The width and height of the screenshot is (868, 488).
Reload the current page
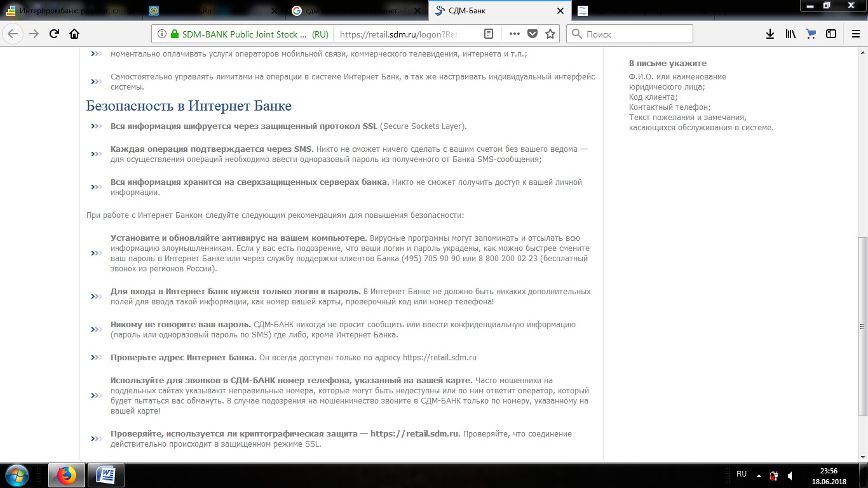click(x=54, y=34)
